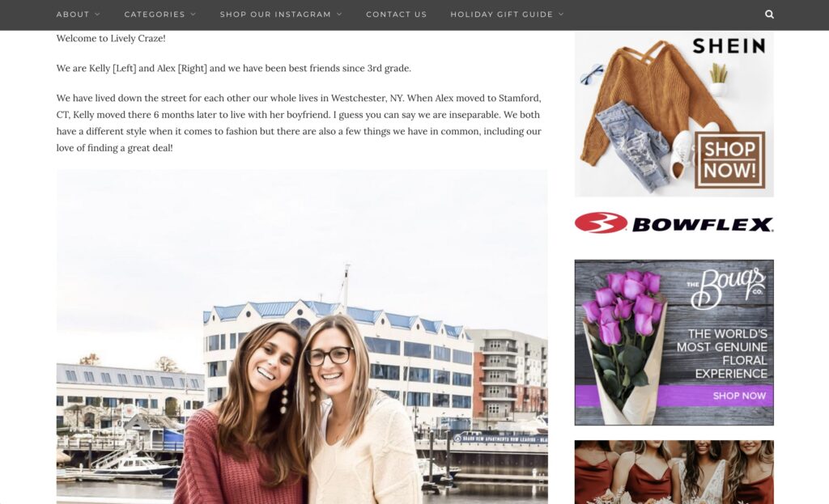Click the white sneakers in SHEIN ad
Viewport: 829px width, 504px height.
(x=683, y=152)
